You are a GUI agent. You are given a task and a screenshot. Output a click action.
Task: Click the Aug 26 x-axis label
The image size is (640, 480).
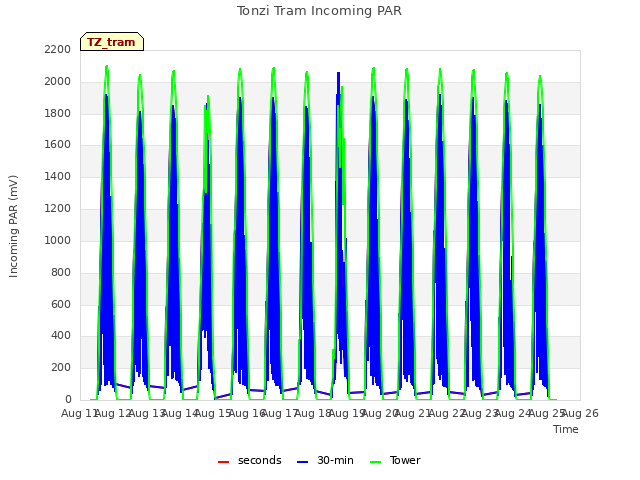pyautogui.click(x=580, y=413)
